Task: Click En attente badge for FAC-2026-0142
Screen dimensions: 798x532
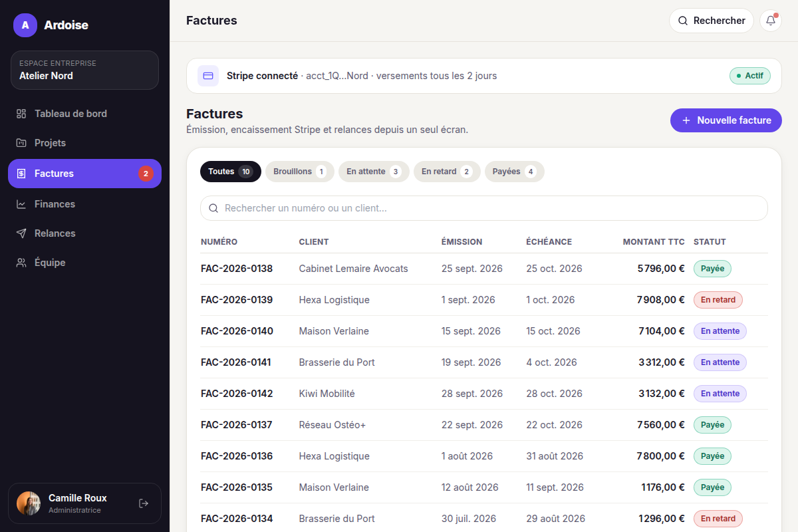Action: (x=720, y=394)
